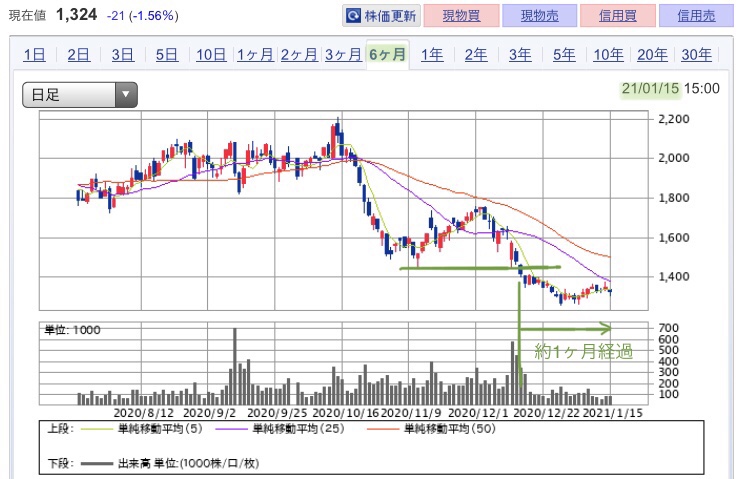The height and width of the screenshot is (479, 749).
Task: Click the 株価更新 refresh icon
Action: coord(354,16)
